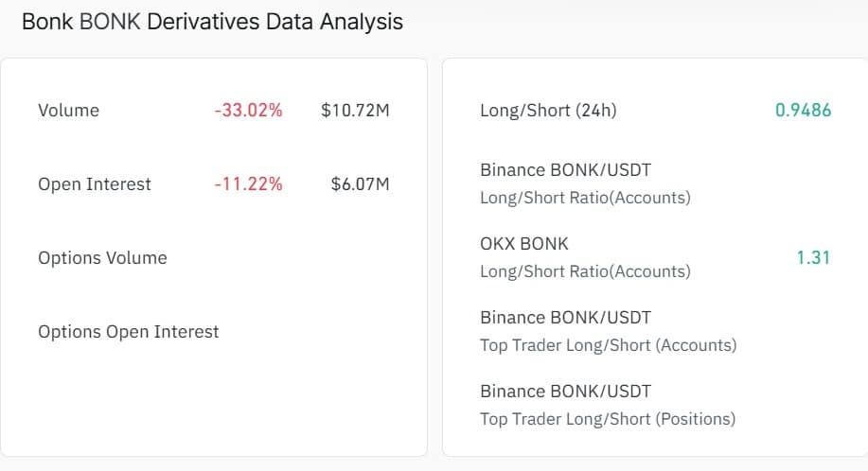The width and height of the screenshot is (868, 471).
Task: Open Binance BONK/USDT above Top Trader (Positions)
Action: (565, 392)
